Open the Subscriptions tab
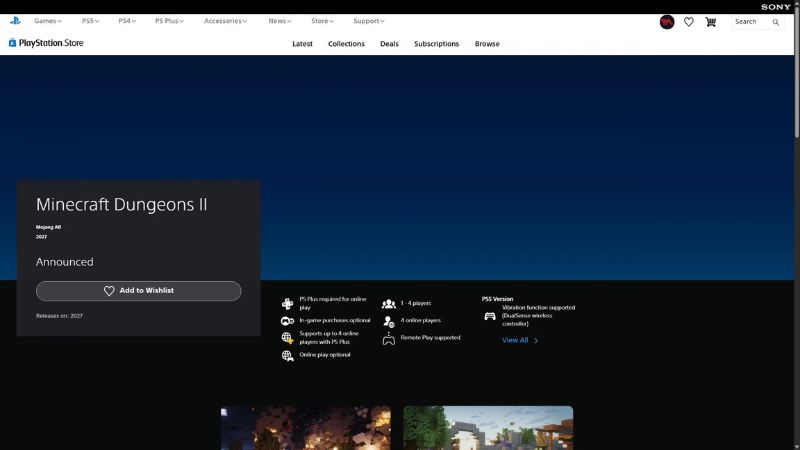Image resolution: width=800 pixels, height=450 pixels. [436, 44]
